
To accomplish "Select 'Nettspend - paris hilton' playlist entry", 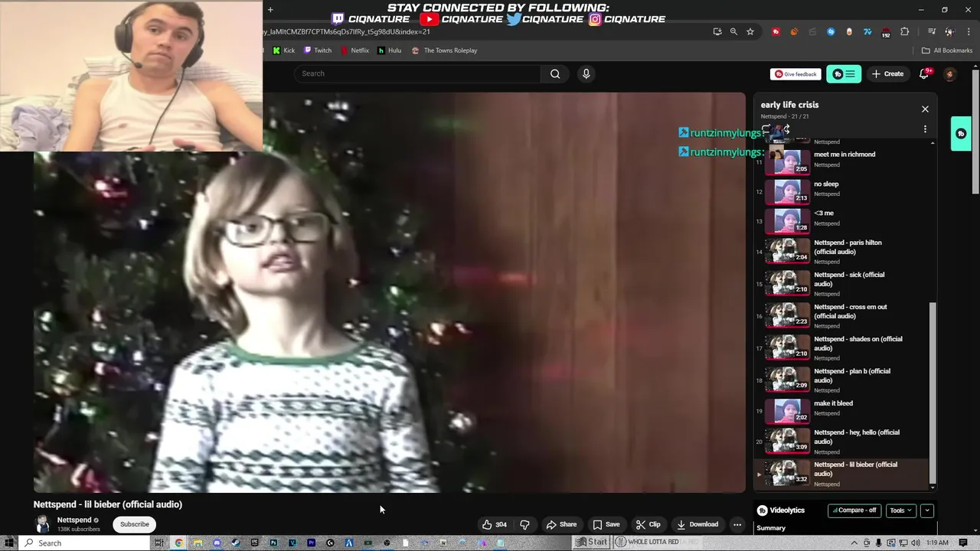I will click(x=841, y=252).
